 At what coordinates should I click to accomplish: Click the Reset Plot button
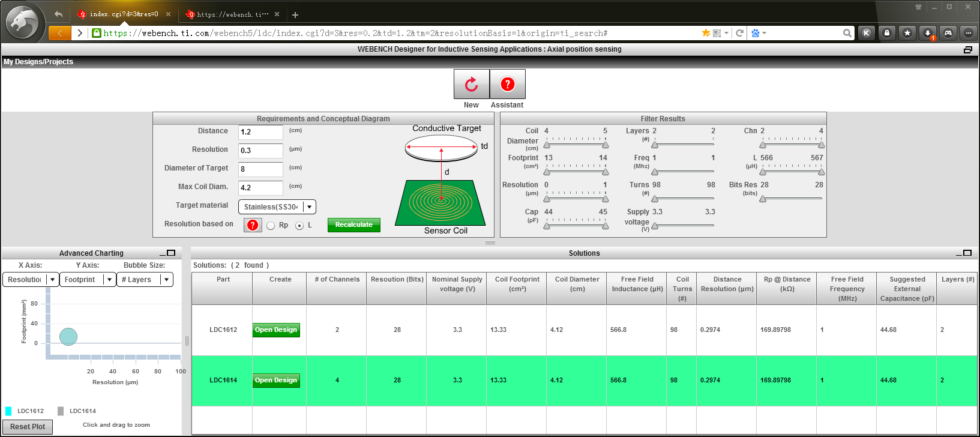point(28,427)
